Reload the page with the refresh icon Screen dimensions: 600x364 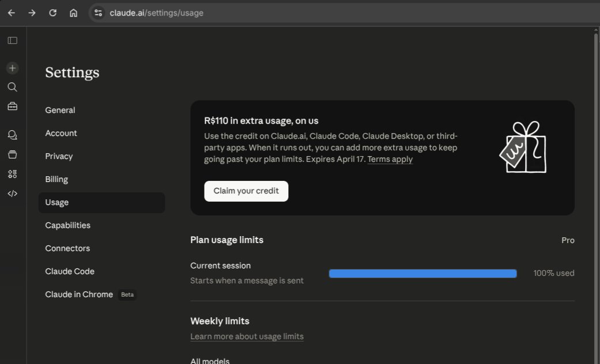click(x=53, y=13)
